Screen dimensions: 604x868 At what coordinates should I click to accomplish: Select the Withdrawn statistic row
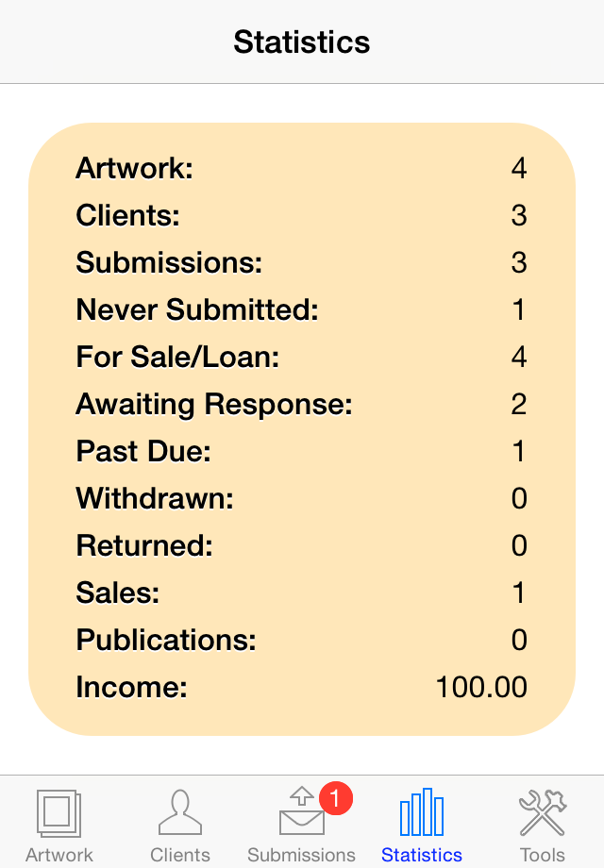pyautogui.click(x=302, y=498)
